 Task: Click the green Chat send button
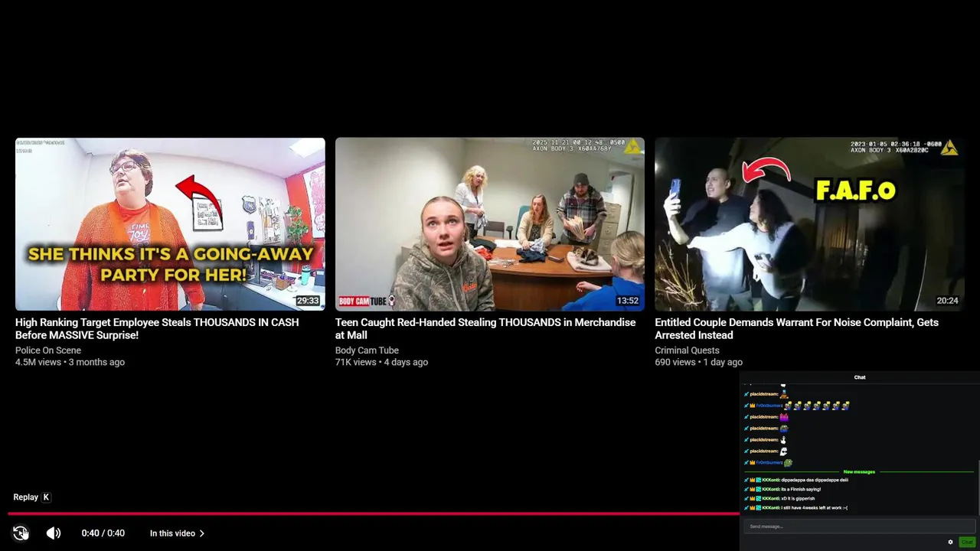coord(967,542)
